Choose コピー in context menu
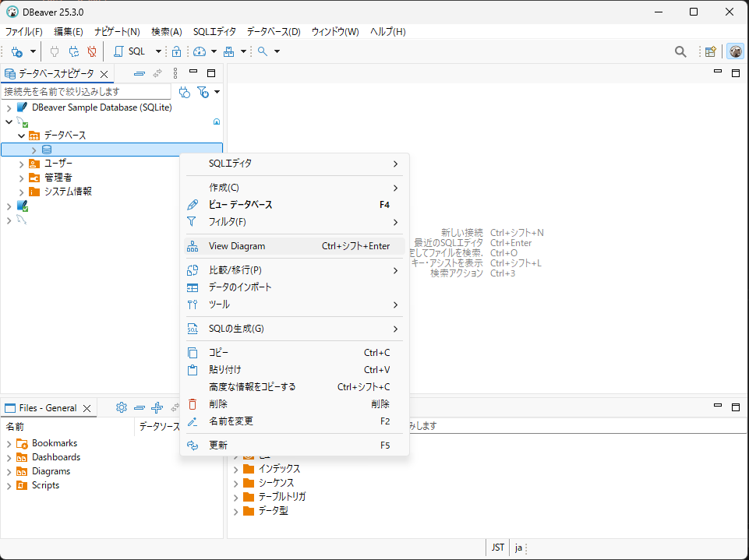The image size is (749, 560). pos(295,353)
